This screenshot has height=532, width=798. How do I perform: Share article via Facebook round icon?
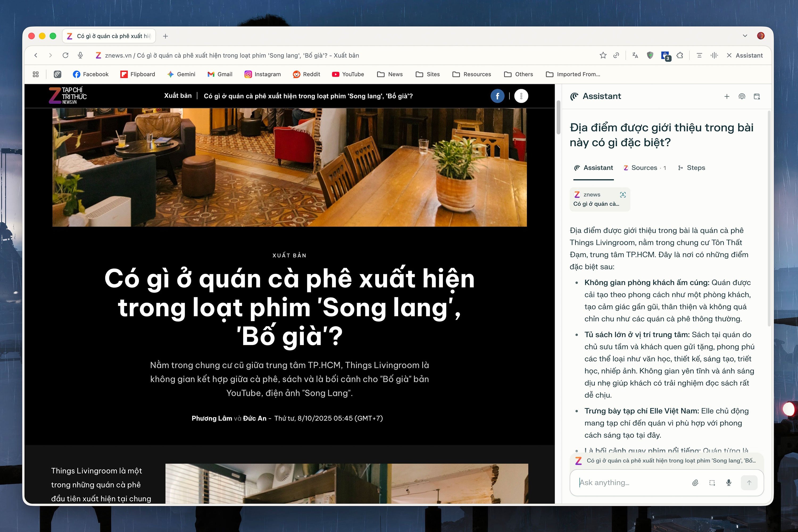pos(497,96)
